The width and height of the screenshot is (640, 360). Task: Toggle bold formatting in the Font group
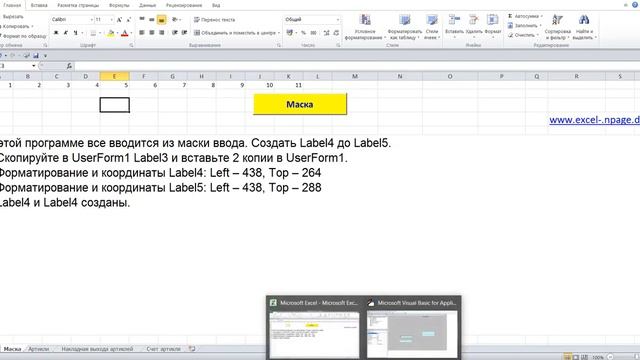(56, 33)
